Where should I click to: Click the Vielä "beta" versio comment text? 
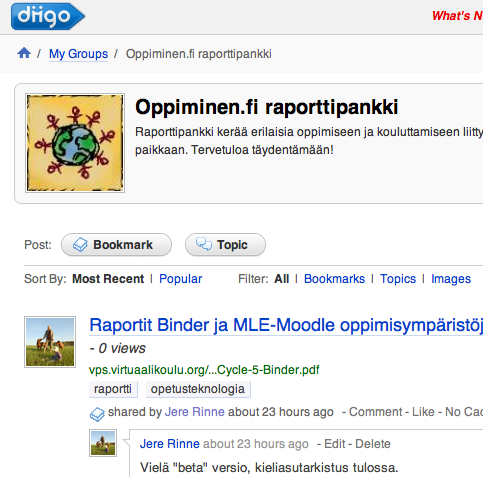tap(269, 468)
